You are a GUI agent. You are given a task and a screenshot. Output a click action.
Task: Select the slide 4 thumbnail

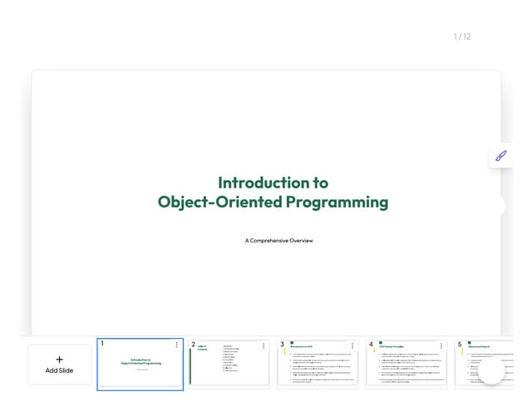407,367
